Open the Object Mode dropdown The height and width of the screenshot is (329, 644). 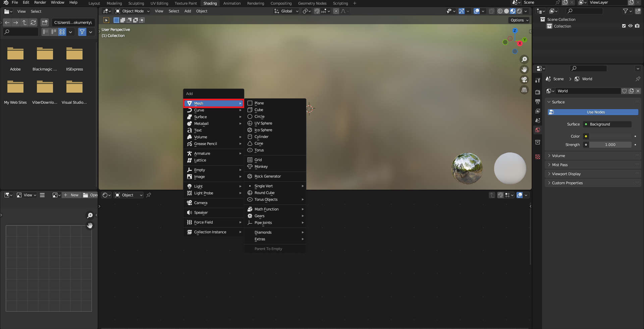tap(132, 11)
